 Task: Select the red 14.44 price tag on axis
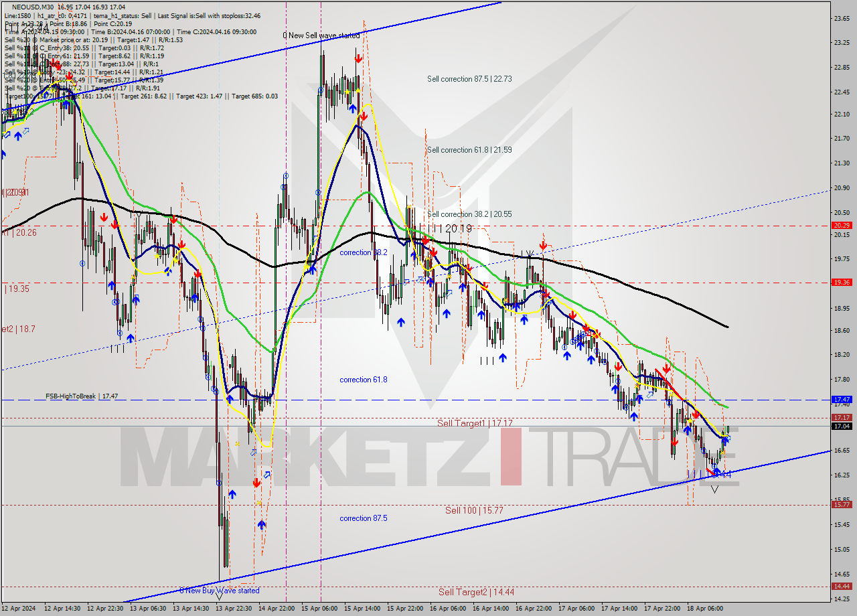[x=842, y=587]
